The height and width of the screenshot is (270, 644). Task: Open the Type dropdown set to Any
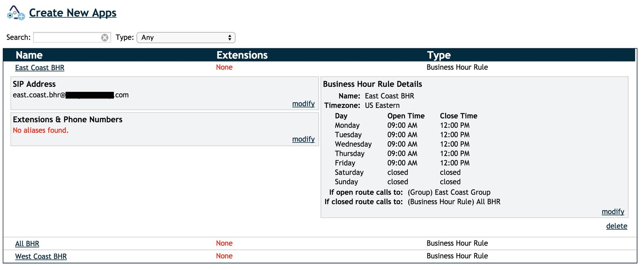point(186,37)
